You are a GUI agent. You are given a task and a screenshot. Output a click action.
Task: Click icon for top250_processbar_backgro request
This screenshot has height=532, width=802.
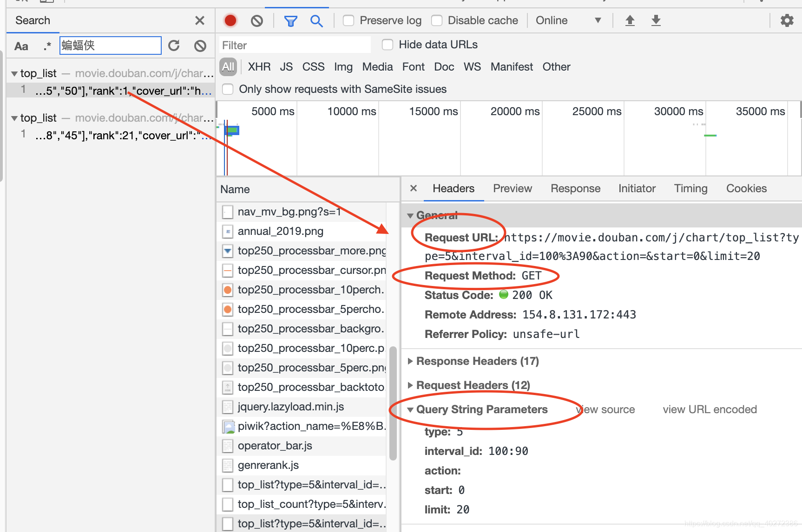pyautogui.click(x=228, y=329)
